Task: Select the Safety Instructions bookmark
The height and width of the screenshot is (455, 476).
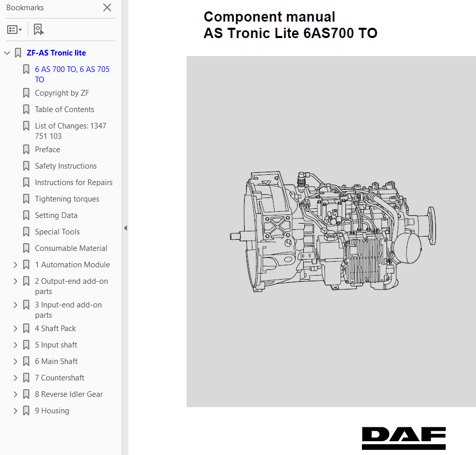Action: coord(65,166)
